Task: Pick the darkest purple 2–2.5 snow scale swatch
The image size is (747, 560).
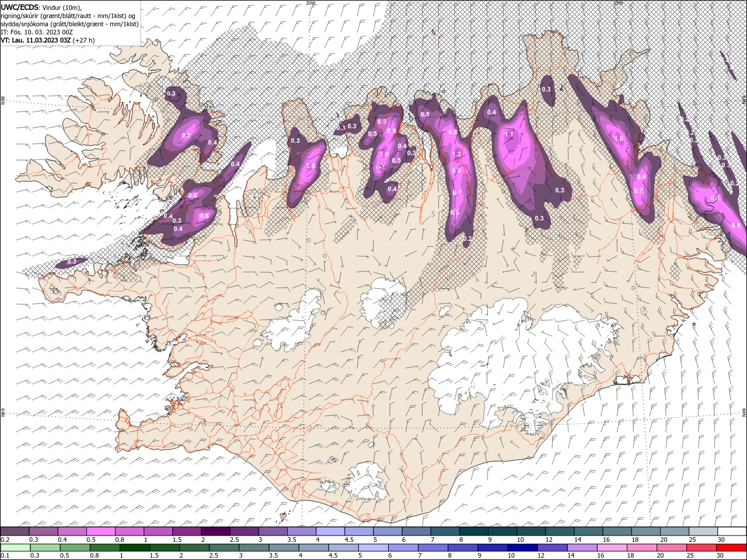Action: click(x=215, y=531)
